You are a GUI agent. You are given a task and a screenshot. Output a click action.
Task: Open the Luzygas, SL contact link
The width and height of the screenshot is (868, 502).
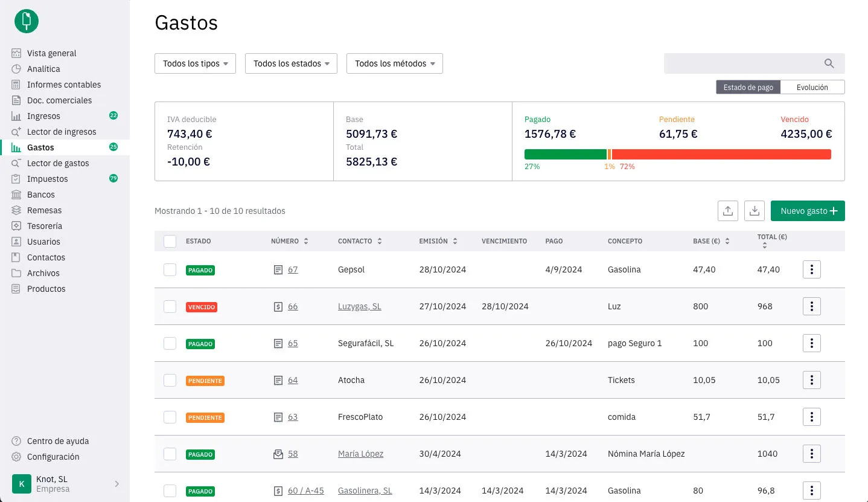click(360, 306)
